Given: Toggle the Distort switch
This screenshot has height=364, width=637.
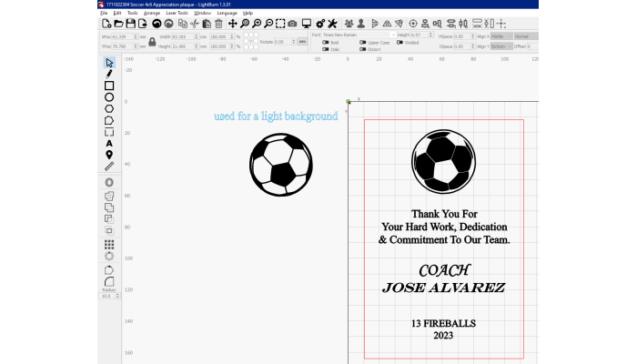Looking at the screenshot, I should pos(363,49).
